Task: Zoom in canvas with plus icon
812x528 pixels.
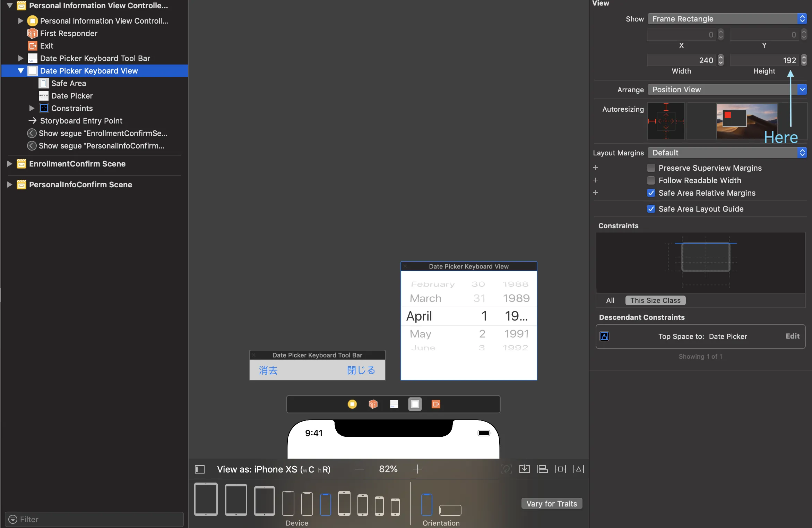Action: 417,469
